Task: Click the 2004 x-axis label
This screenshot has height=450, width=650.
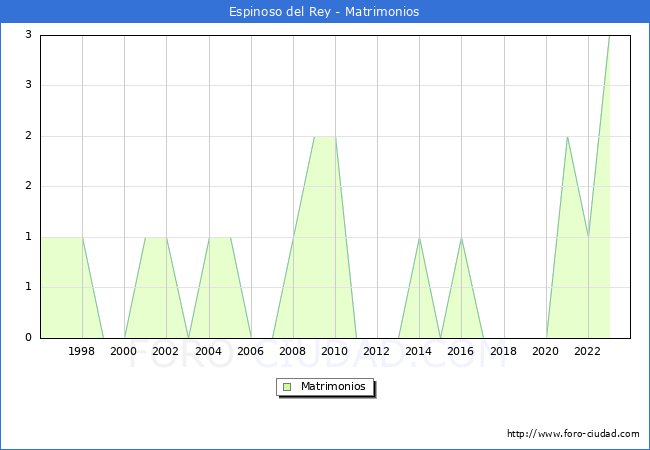Action: (209, 351)
